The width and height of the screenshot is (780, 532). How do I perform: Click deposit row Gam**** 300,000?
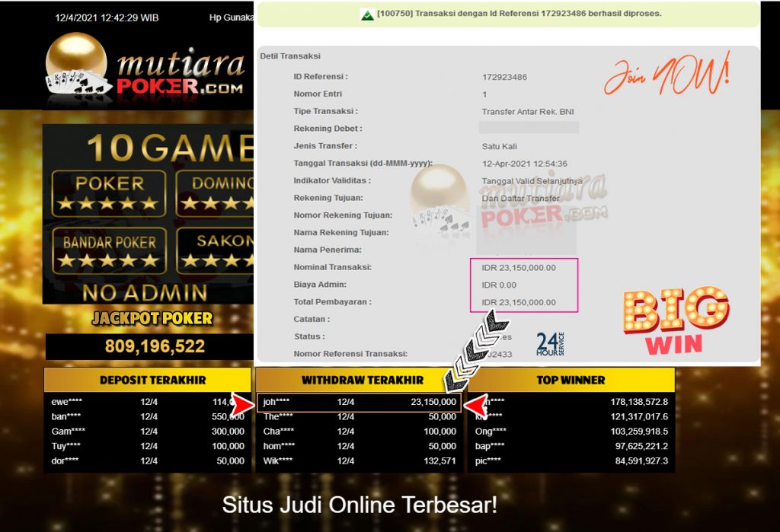148,431
